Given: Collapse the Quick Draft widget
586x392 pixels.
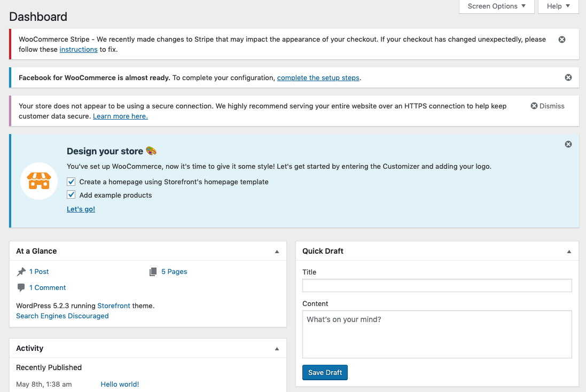Looking at the screenshot, I should click(569, 252).
